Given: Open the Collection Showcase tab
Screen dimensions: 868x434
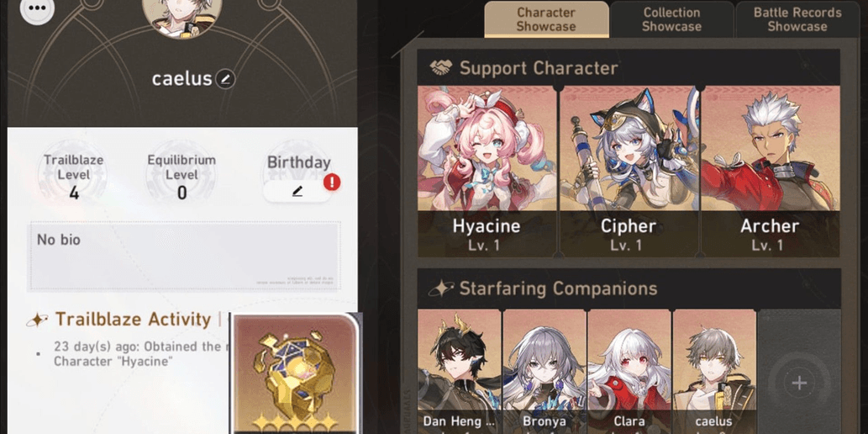Looking at the screenshot, I should coord(671,19).
